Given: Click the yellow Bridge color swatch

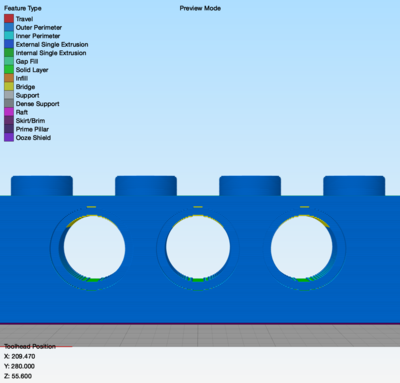Looking at the screenshot, I should coord(9,87).
